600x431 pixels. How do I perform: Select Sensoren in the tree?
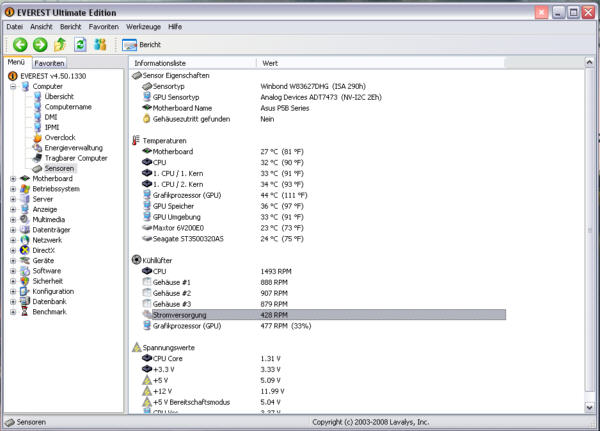tap(59, 168)
